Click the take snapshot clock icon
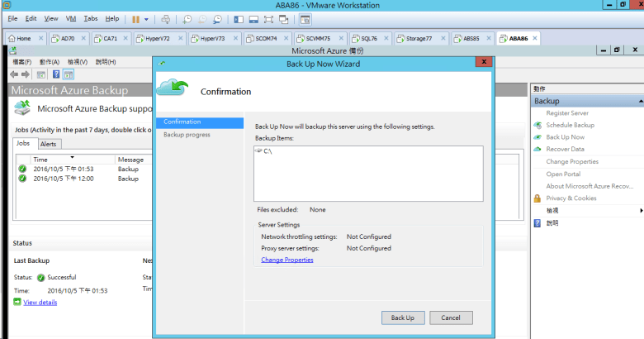Screen dimensions: 644x339 187,18
